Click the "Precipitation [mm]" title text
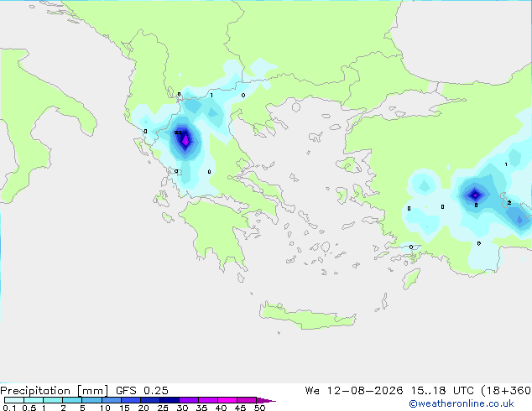Screen dimensions: 532x411 coord(55,391)
